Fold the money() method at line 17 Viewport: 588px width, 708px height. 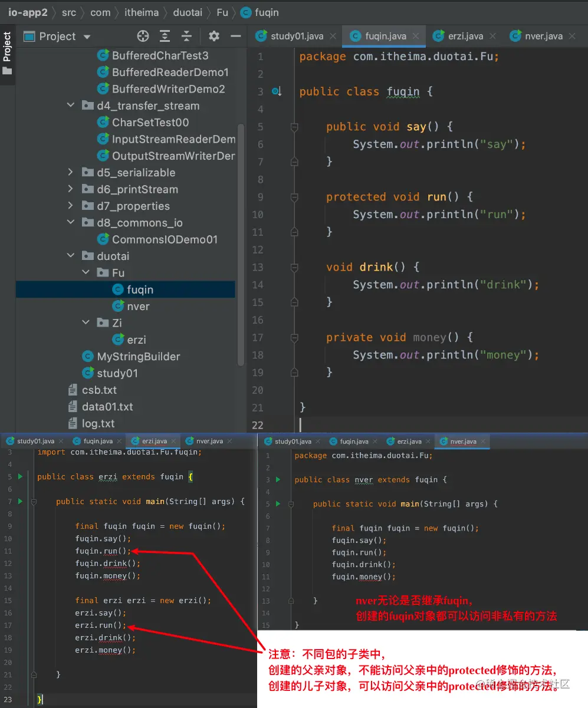click(293, 337)
